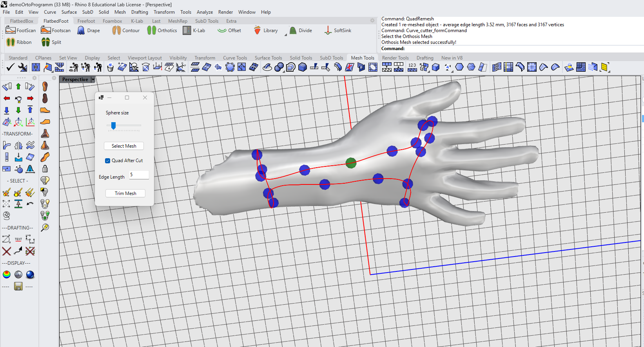Screen dimensions: 644x347
Task: Select the blue glossy sphere display icon
Action: pyautogui.click(x=30, y=275)
